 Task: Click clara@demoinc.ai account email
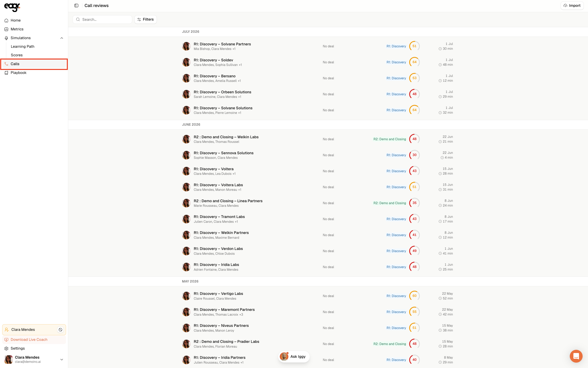tap(28, 362)
